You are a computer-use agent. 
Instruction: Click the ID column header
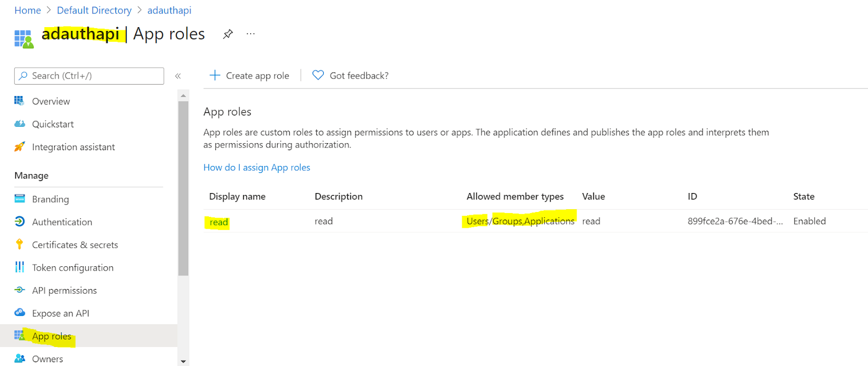(692, 196)
